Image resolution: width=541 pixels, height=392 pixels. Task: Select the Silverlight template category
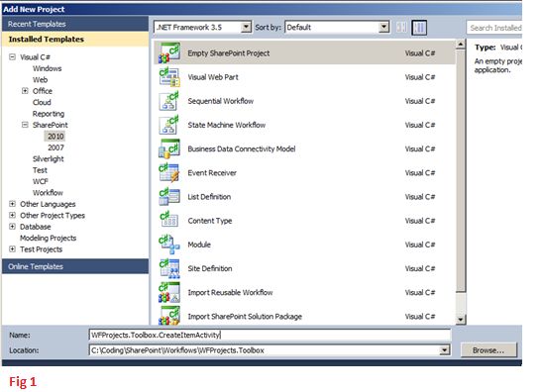click(x=48, y=159)
